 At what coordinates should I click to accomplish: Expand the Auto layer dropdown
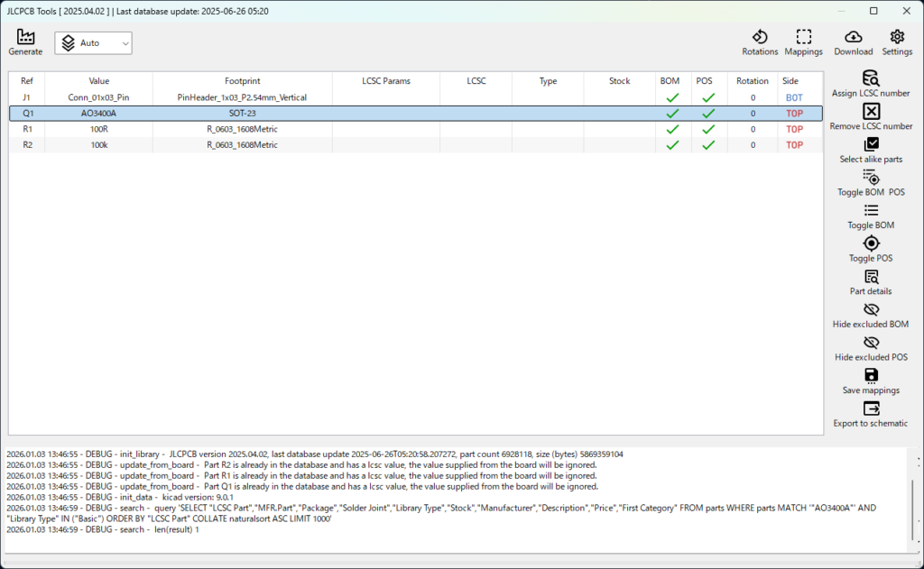93,42
